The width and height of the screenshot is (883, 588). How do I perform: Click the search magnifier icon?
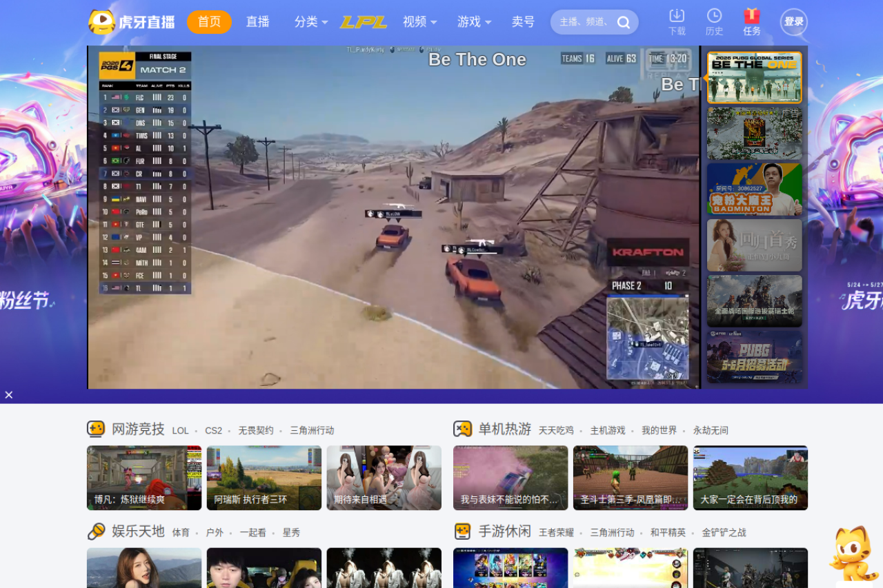[x=624, y=22]
